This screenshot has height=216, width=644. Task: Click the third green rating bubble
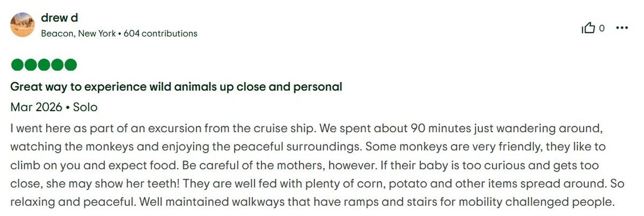point(44,66)
